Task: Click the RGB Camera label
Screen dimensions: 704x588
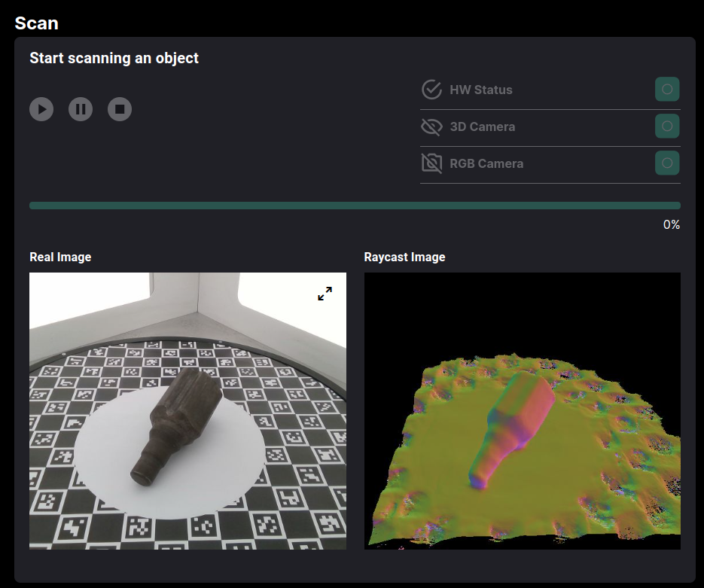Action: [486, 163]
